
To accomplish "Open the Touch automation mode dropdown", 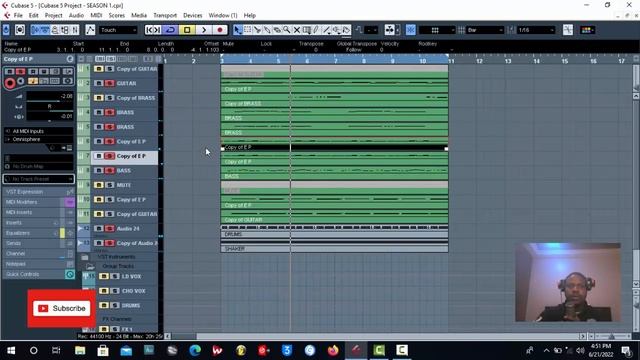I will 118,30.
